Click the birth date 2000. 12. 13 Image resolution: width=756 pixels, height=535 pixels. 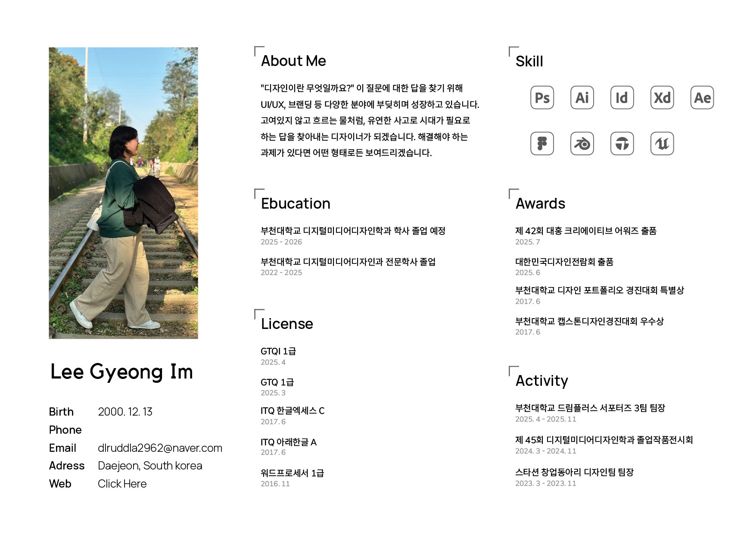[x=125, y=412]
